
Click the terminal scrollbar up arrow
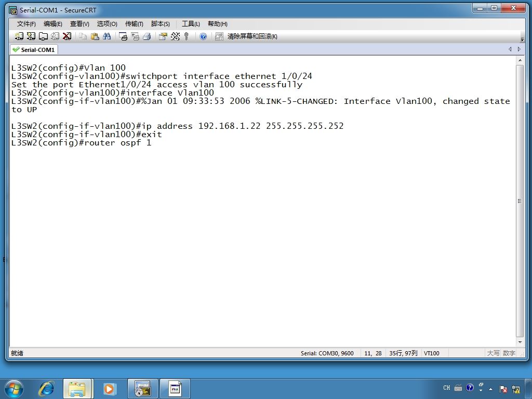(520, 60)
